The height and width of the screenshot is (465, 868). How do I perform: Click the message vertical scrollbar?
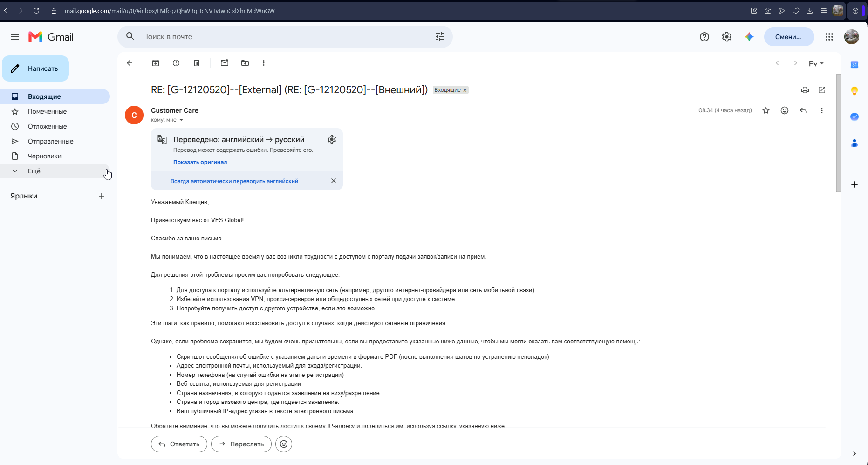(x=839, y=133)
